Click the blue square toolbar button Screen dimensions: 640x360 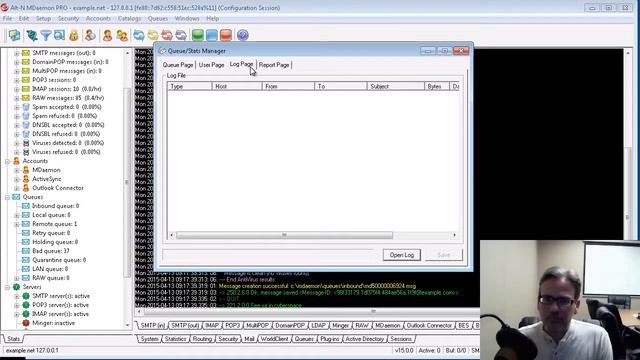pos(211,36)
